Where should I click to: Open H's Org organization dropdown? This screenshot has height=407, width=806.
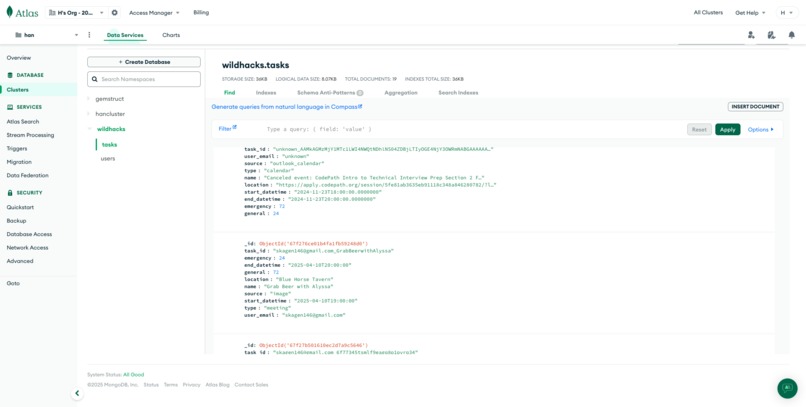[76, 12]
